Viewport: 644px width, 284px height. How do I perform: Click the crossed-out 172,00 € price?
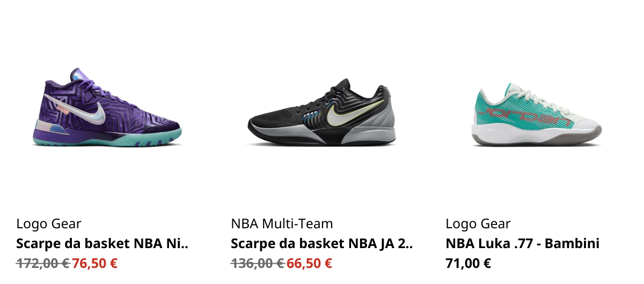click(43, 263)
